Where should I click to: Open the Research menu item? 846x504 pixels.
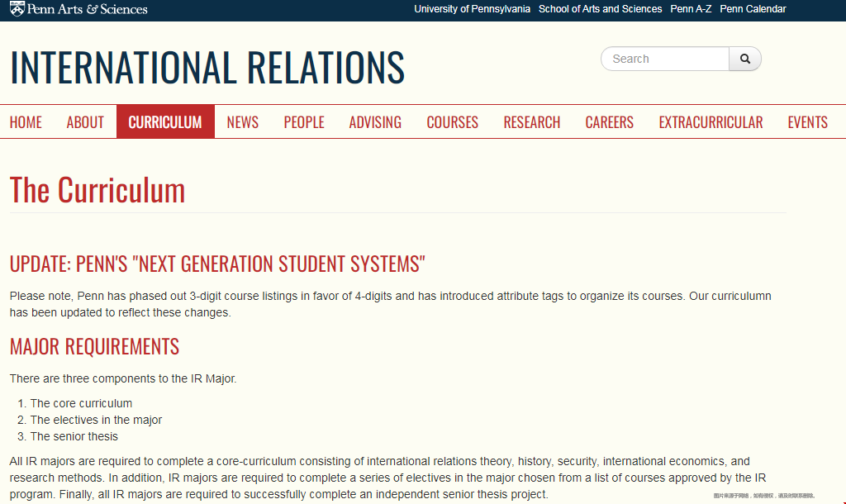(532, 122)
